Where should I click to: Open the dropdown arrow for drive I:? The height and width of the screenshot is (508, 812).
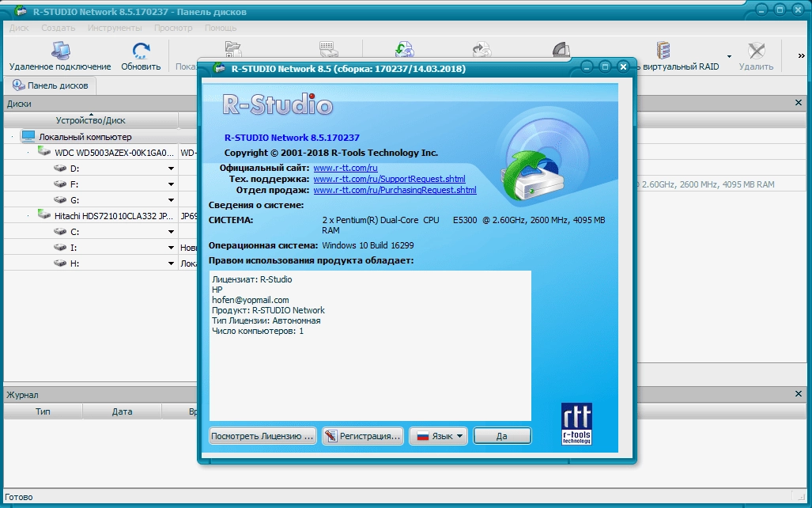tap(171, 248)
